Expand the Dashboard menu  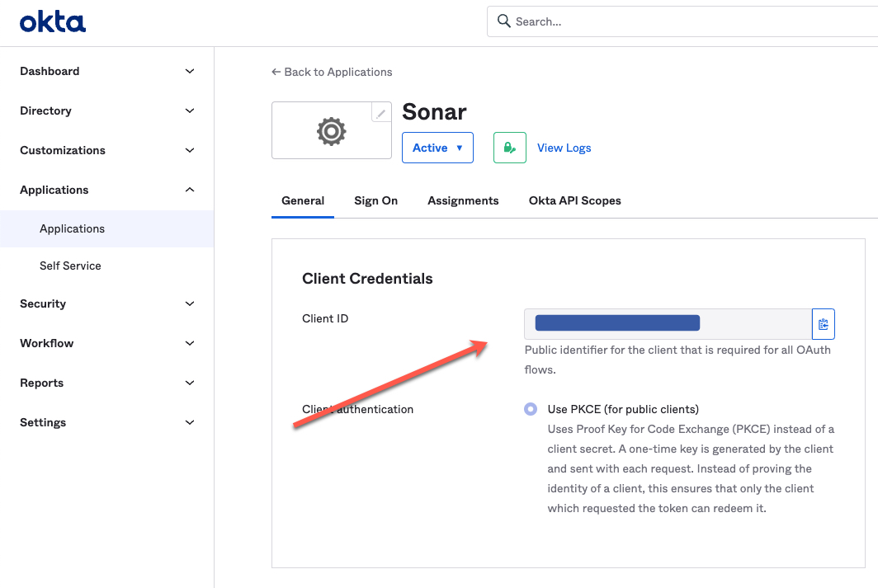coord(107,71)
